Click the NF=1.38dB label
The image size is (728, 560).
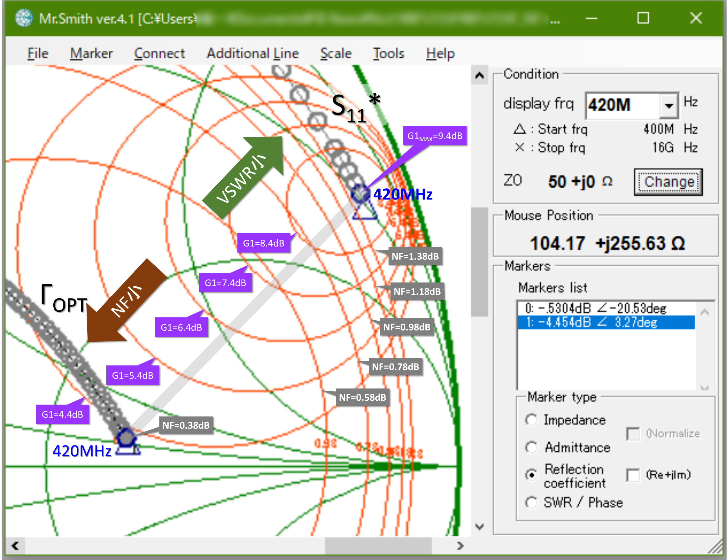point(415,256)
